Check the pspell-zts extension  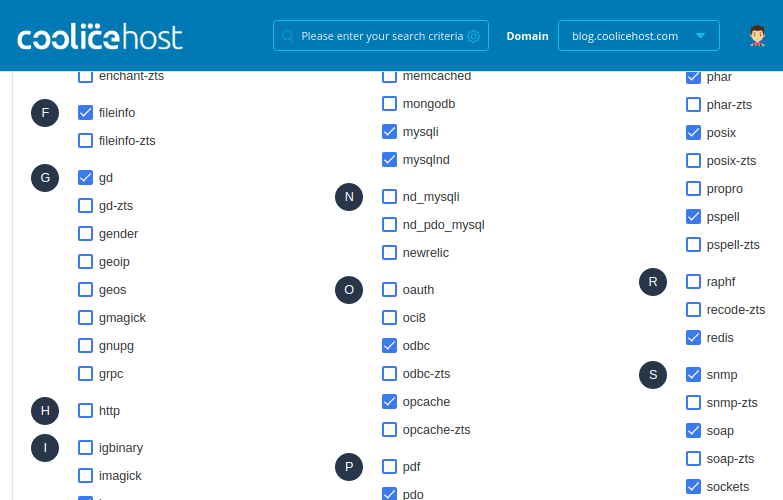(x=694, y=245)
